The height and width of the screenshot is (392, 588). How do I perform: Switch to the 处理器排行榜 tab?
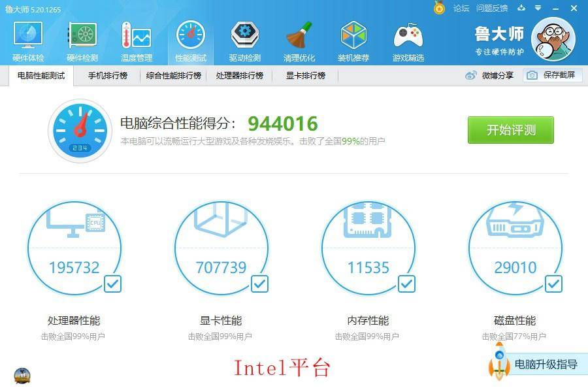point(240,75)
